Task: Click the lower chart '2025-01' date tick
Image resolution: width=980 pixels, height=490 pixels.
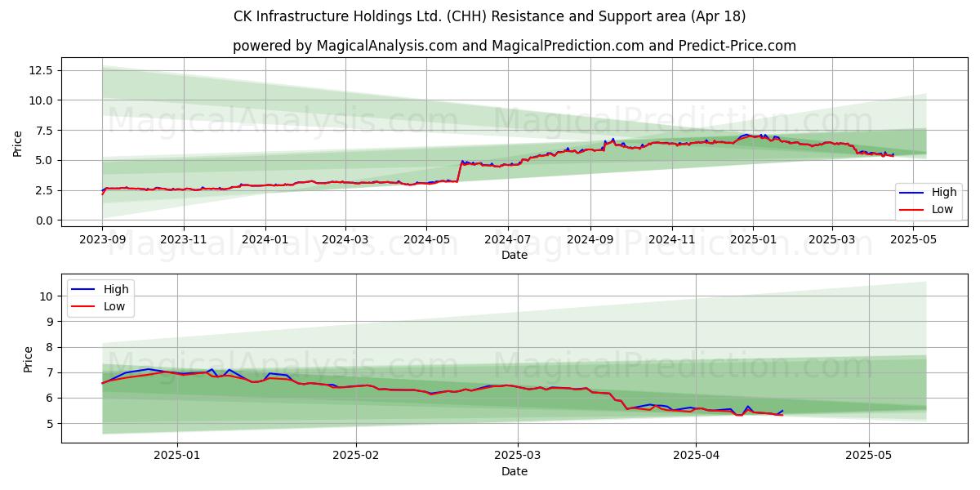Action: coord(177,456)
